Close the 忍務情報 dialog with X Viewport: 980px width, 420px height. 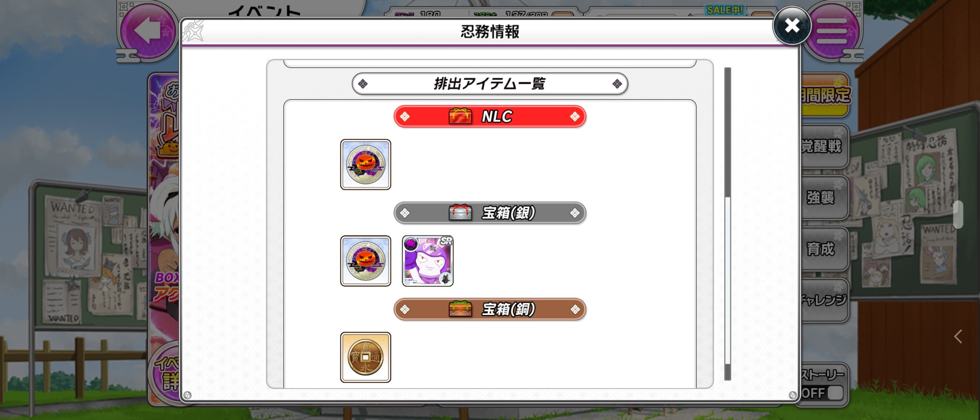coord(792,25)
